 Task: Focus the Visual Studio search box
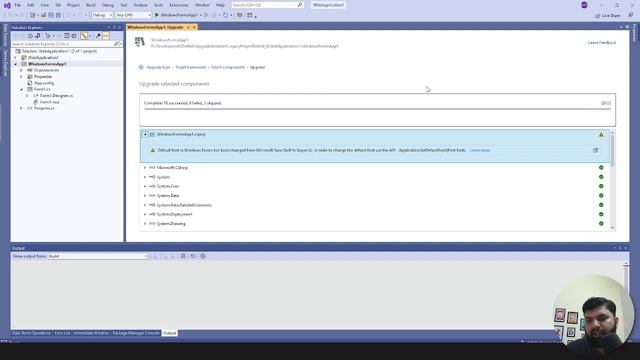[267, 5]
